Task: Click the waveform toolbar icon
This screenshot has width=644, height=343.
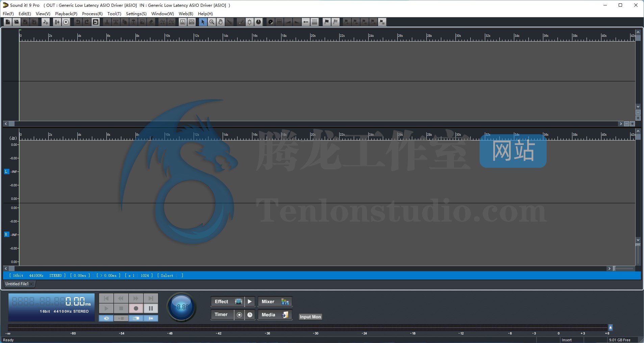Action: pyautogui.click(x=46, y=22)
